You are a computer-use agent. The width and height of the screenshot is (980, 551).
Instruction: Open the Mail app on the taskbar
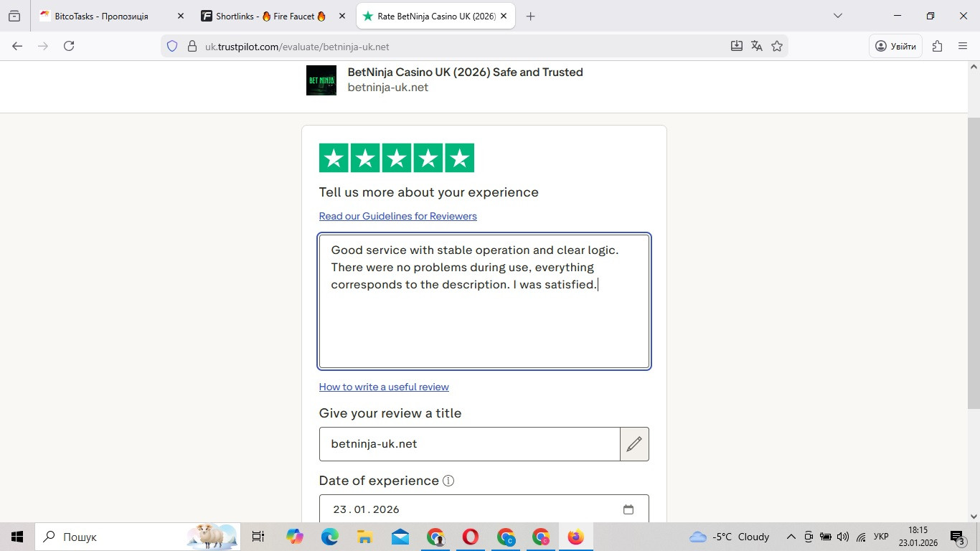400,537
